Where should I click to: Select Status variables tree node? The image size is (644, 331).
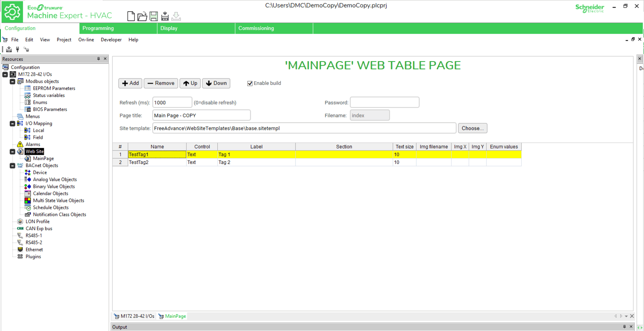(x=49, y=95)
